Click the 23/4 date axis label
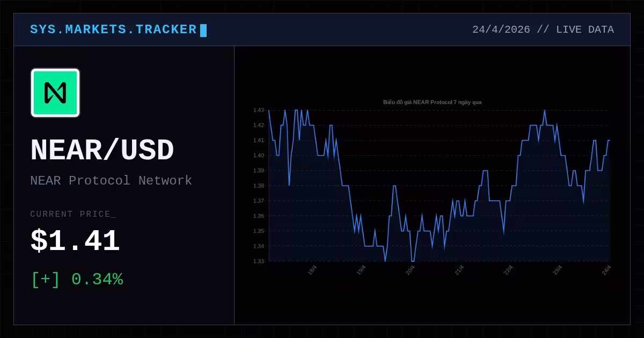 pyautogui.click(x=558, y=270)
